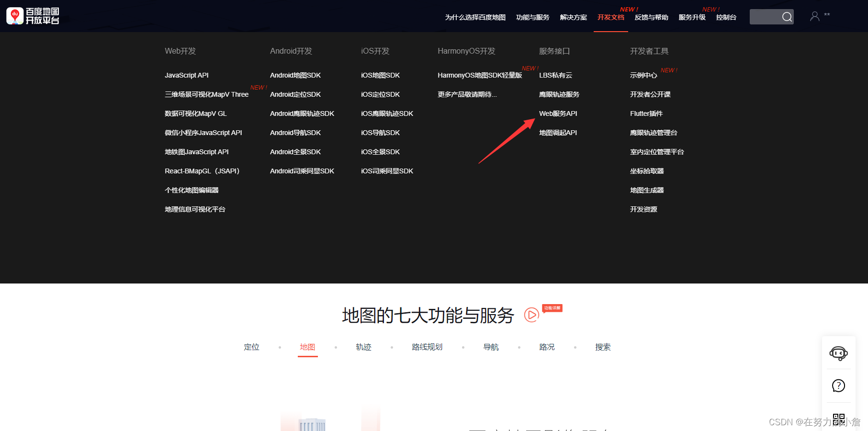This screenshot has height=431, width=868.
Task: Open 三维场景可视化MapV Three link
Action: [207, 94]
